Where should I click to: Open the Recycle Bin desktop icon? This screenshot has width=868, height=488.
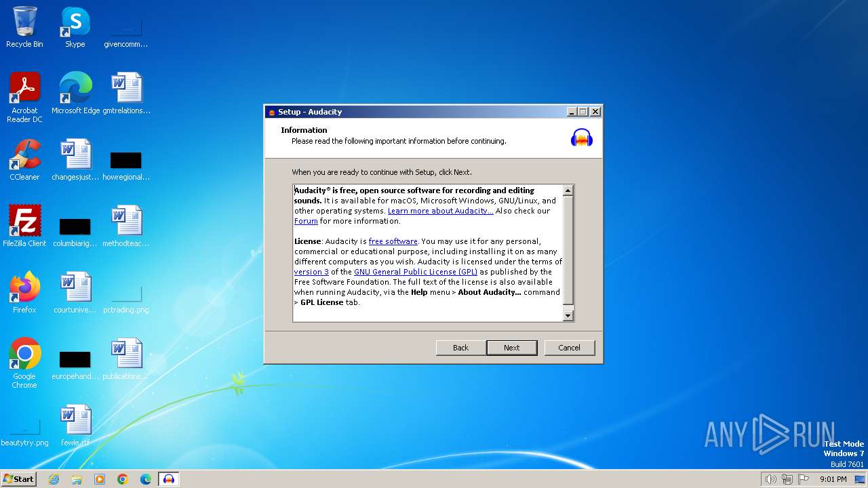24,27
